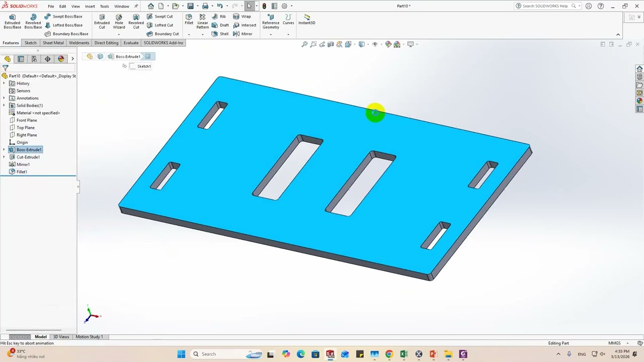The height and width of the screenshot is (362, 644).
Task: Select the Rib feature
Action: coord(219,17)
